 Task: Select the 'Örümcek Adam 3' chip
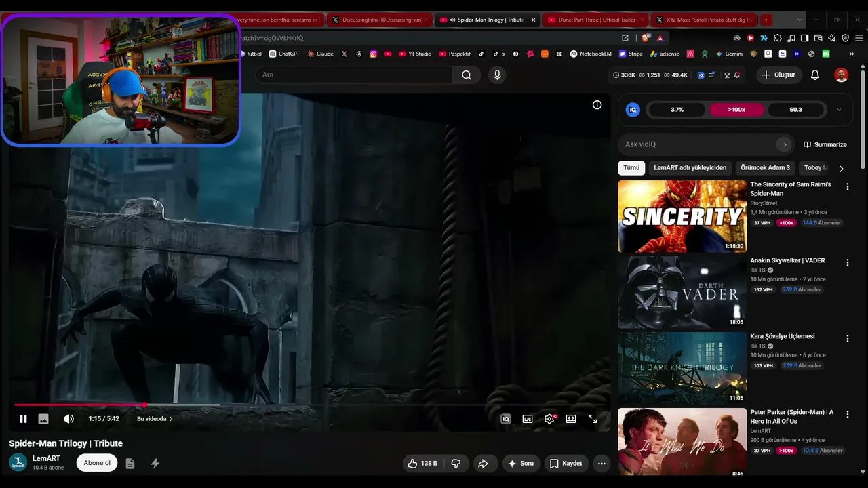765,168
